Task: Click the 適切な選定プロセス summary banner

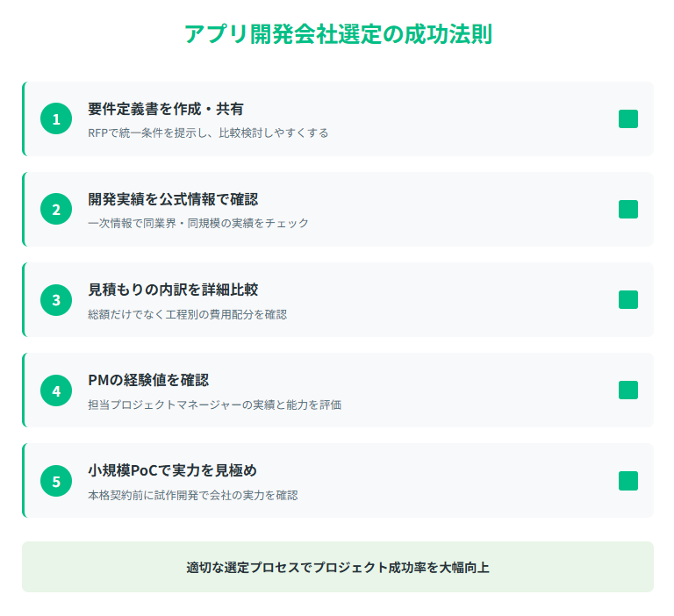Action: tap(338, 567)
